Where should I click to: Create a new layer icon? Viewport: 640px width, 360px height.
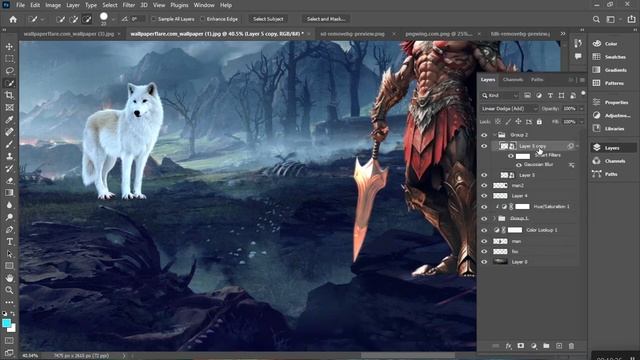559,346
